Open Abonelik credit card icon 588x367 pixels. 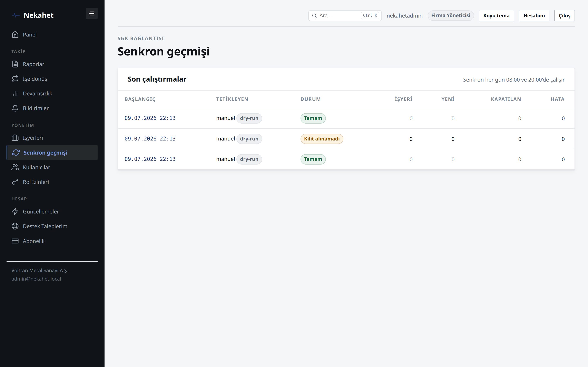(x=15, y=241)
